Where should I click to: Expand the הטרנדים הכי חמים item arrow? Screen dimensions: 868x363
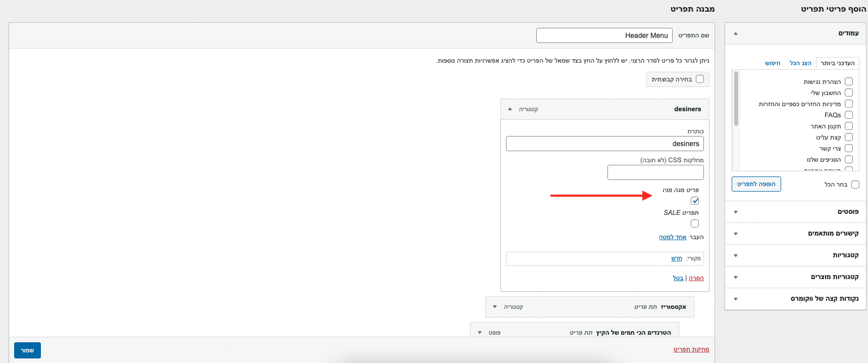(x=480, y=333)
